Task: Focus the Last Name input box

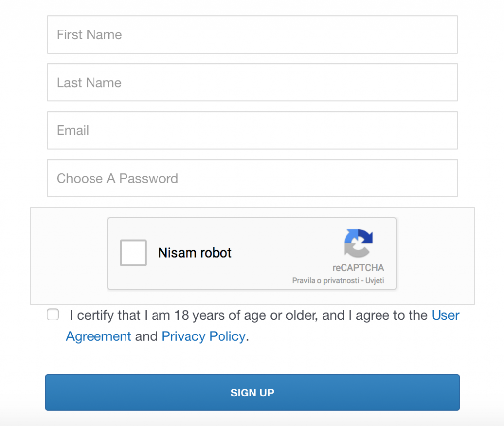Action: pyautogui.click(x=252, y=82)
